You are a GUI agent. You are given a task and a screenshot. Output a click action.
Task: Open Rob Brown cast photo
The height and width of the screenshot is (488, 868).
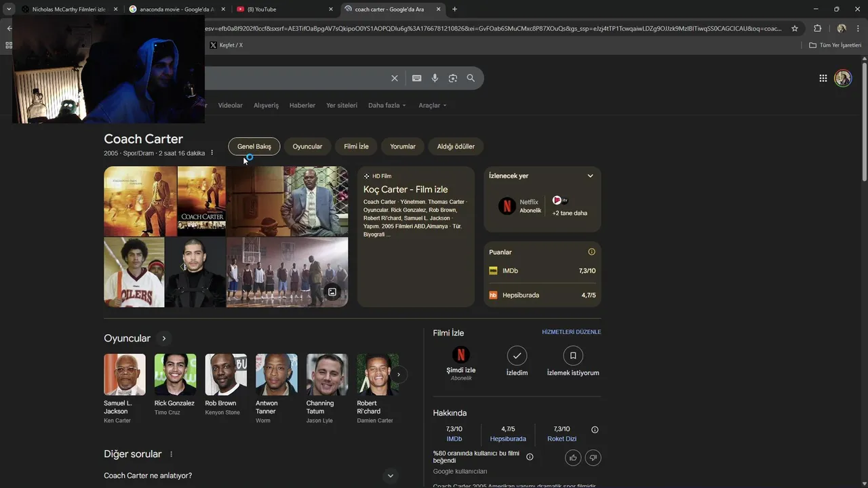coord(226,374)
